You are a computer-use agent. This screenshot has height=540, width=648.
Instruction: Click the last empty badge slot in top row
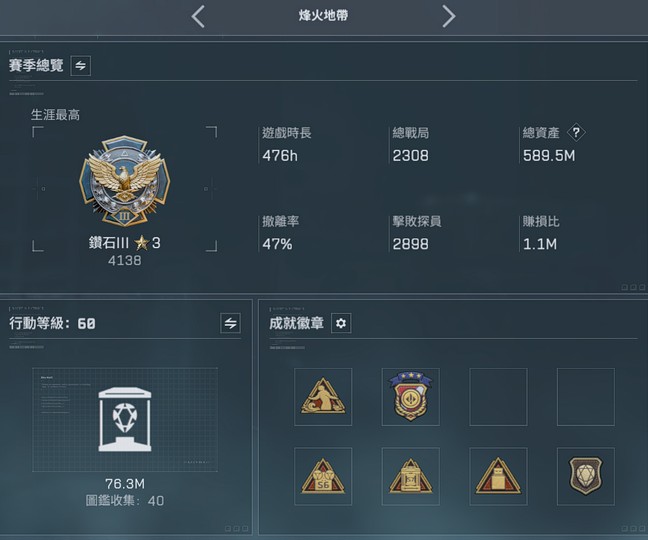tap(586, 397)
